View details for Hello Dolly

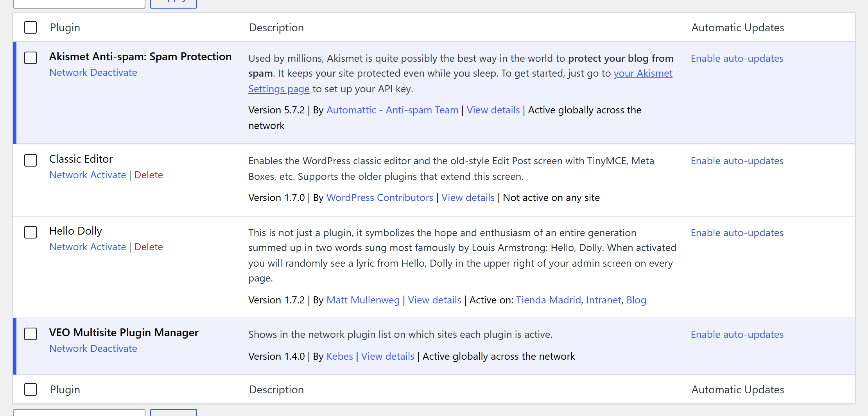click(x=434, y=300)
